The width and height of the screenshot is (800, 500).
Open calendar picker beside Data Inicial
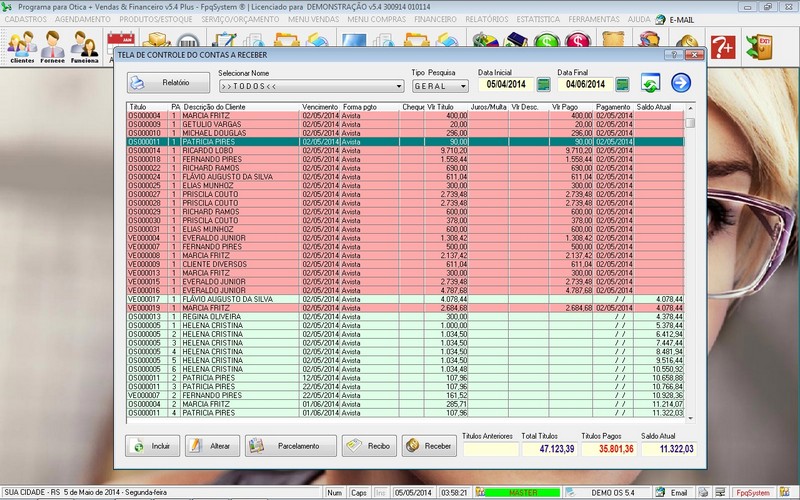544,85
